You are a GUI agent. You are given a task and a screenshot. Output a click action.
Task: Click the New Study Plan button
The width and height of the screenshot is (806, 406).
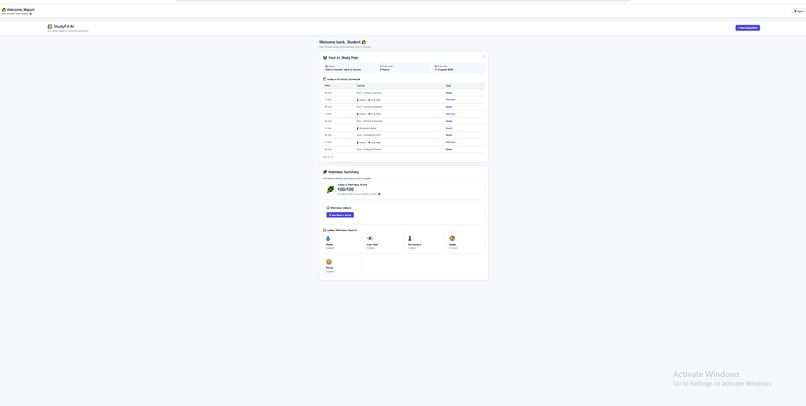pos(747,28)
